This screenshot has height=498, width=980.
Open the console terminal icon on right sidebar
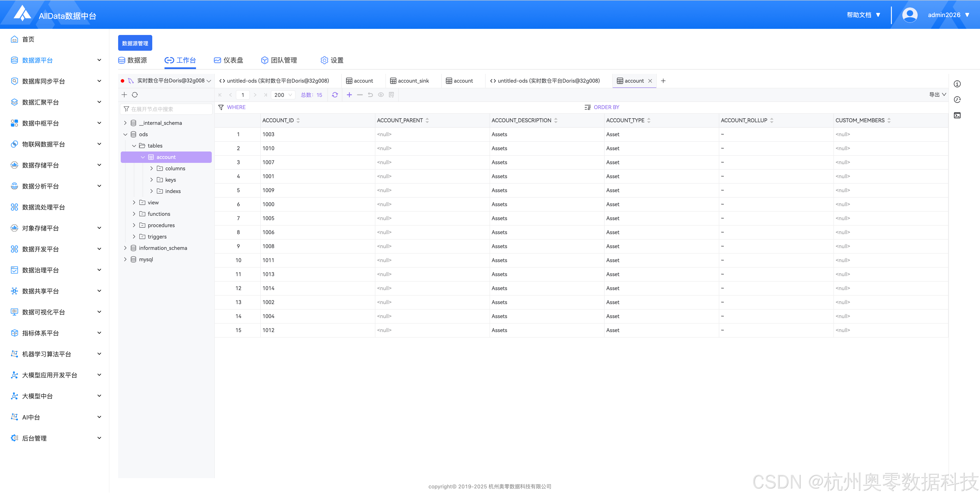pos(957,116)
